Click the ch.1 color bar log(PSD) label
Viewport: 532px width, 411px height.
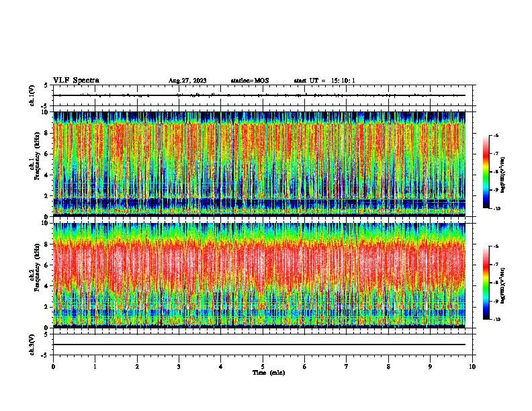(503, 175)
